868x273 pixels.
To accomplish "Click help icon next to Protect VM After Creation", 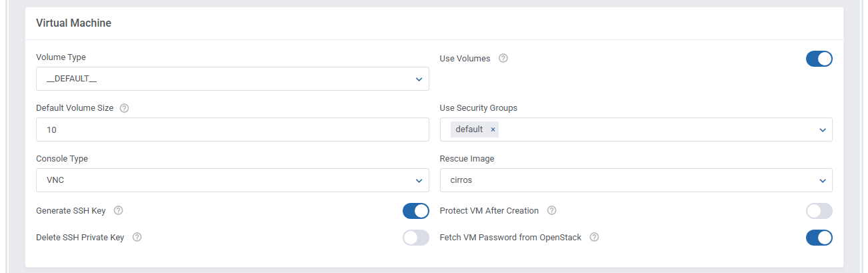I will tap(551, 211).
